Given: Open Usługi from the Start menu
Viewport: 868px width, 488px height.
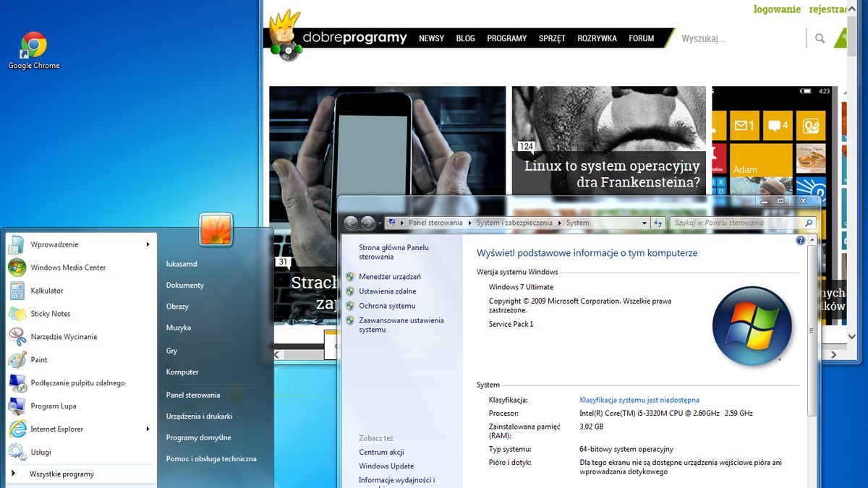Looking at the screenshot, I should [x=41, y=453].
